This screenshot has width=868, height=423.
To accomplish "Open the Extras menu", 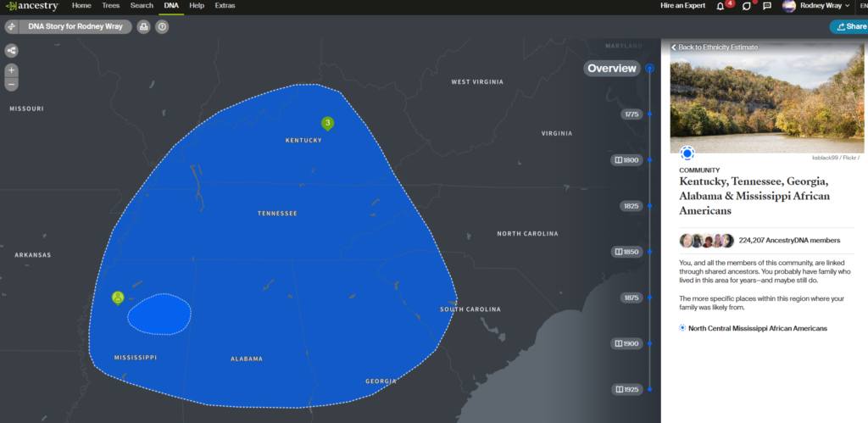I will 225,6.
